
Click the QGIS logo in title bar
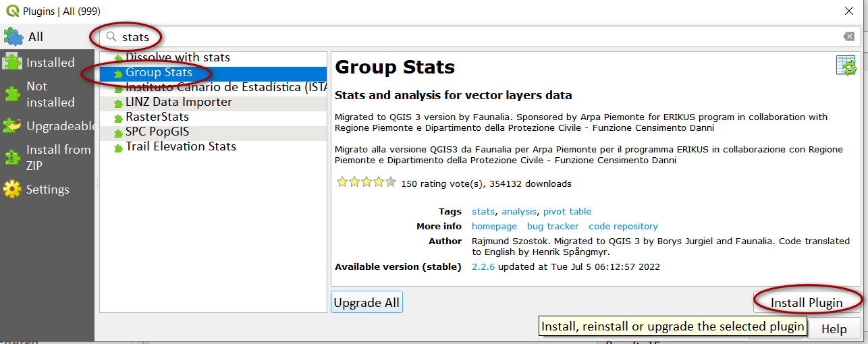[11, 11]
